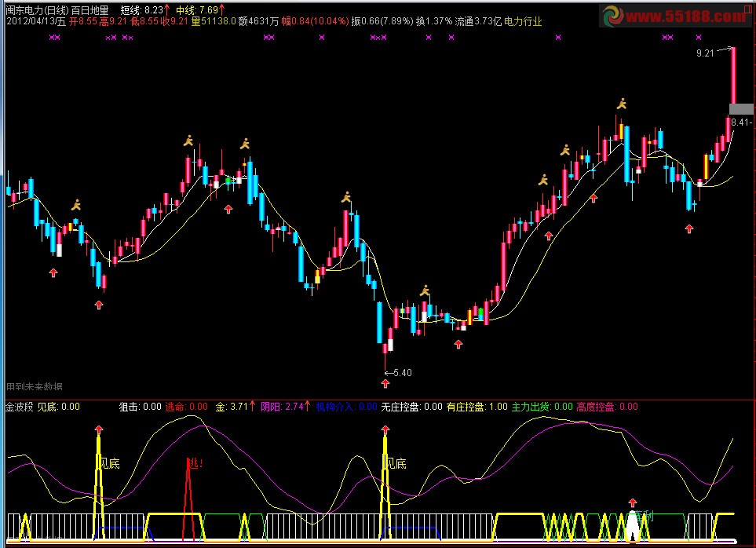Click the 狙击: 0.00 indicator value
This screenshot has width=756, height=548.
141,407
